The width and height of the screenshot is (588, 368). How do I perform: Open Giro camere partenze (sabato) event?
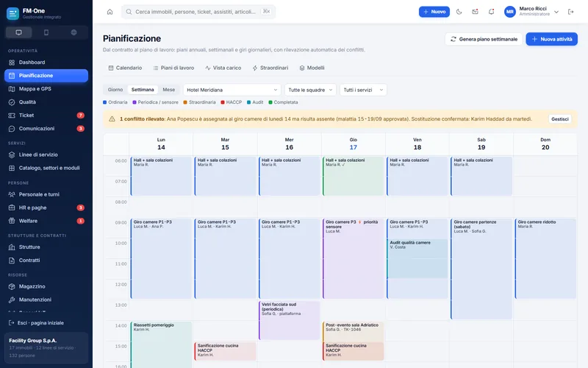coord(481,269)
